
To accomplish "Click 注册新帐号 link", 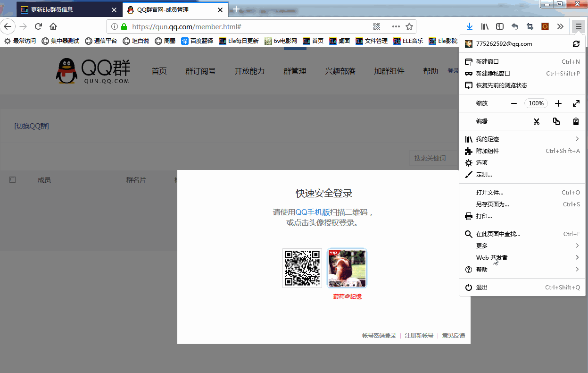I will click(419, 336).
